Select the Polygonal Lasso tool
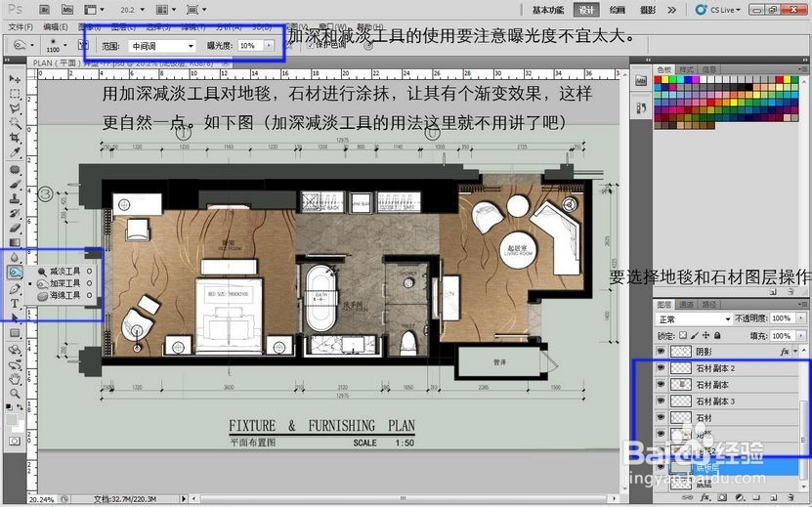The image size is (812, 507). coord(15,108)
